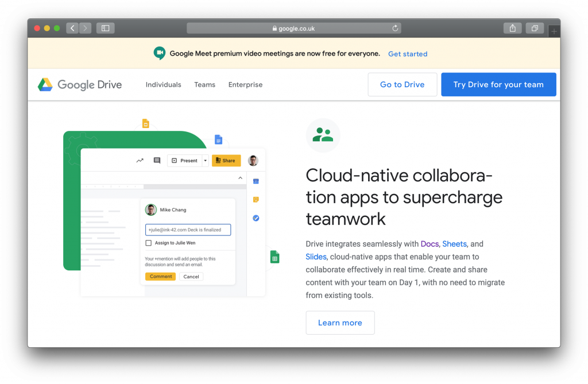Open the Present dropdown arrow

206,161
